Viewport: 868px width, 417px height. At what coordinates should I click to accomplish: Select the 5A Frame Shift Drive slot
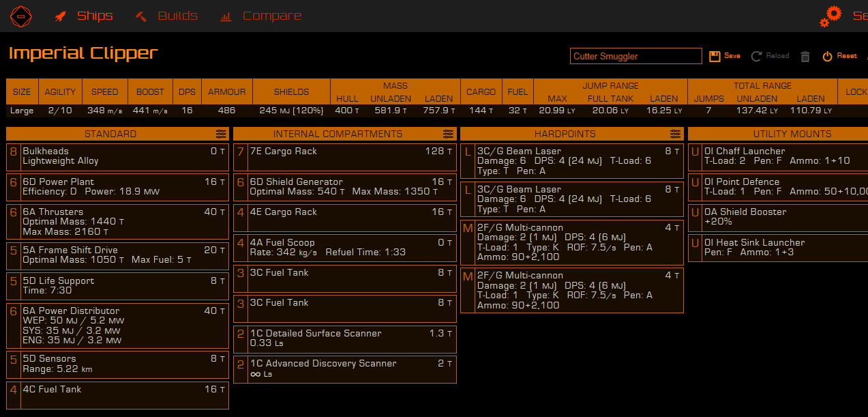(x=117, y=255)
